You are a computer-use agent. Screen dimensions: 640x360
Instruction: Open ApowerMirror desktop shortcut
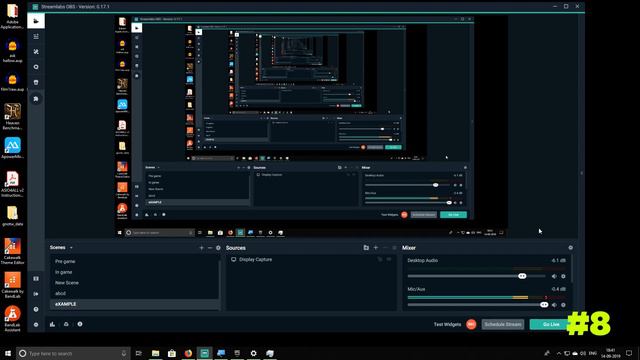12,148
